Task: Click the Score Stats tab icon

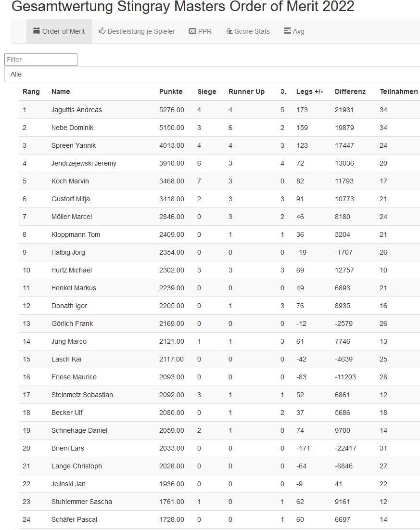Action: 229,31
